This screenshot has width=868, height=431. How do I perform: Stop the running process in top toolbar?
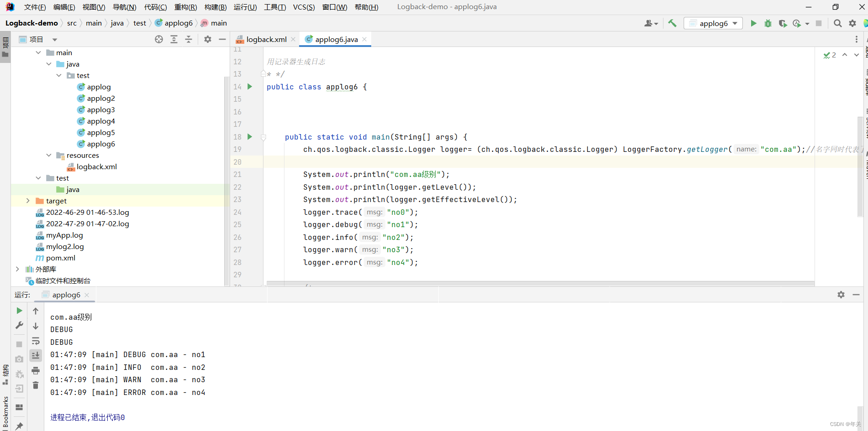pos(819,23)
